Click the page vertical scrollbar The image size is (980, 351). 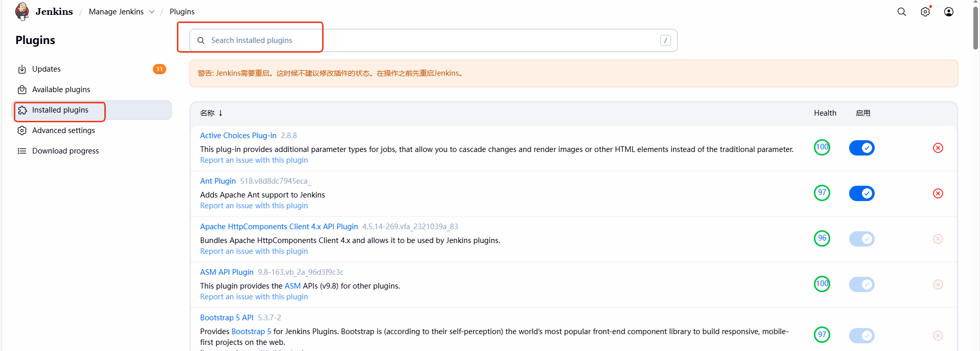pyautogui.click(x=976, y=28)
